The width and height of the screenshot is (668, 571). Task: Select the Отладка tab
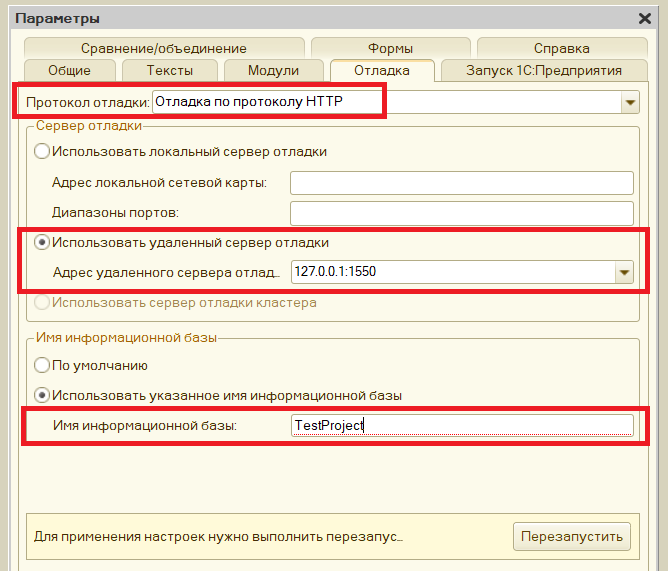pyautogui.click(x=382, y=70)
